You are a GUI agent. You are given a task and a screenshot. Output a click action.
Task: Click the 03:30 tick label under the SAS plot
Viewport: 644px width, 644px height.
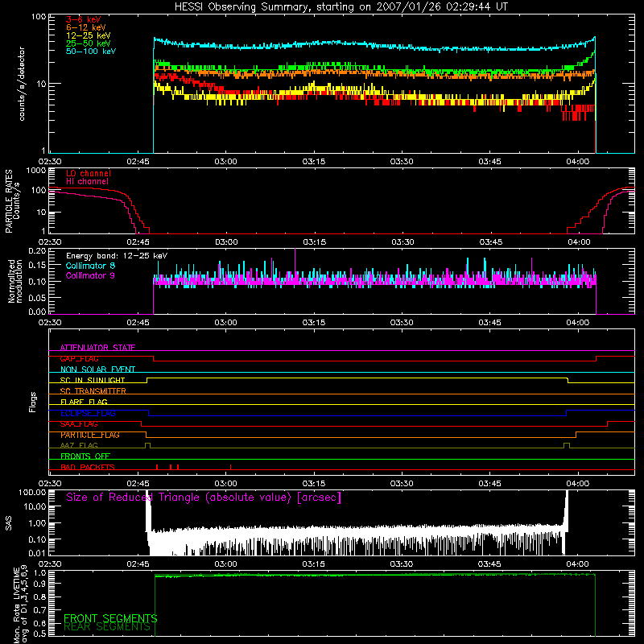pos(401,564)
